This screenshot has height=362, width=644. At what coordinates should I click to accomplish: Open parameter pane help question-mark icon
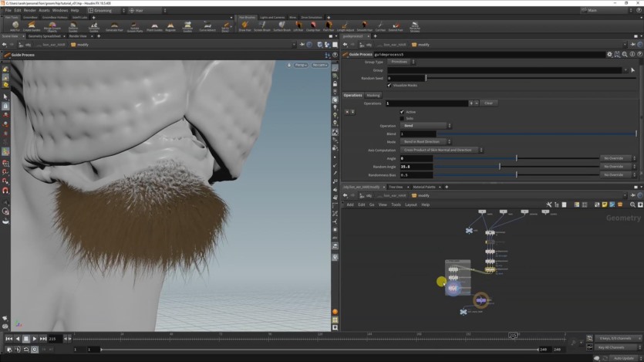639,54
